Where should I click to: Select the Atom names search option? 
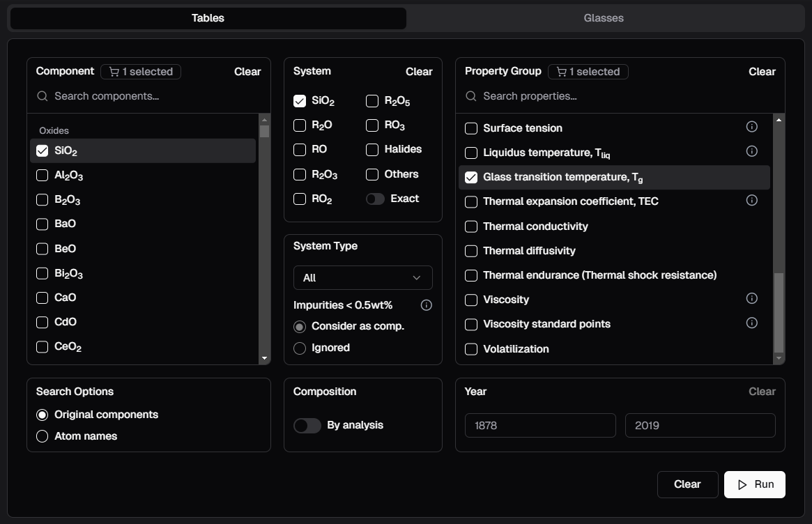(43, 436)
